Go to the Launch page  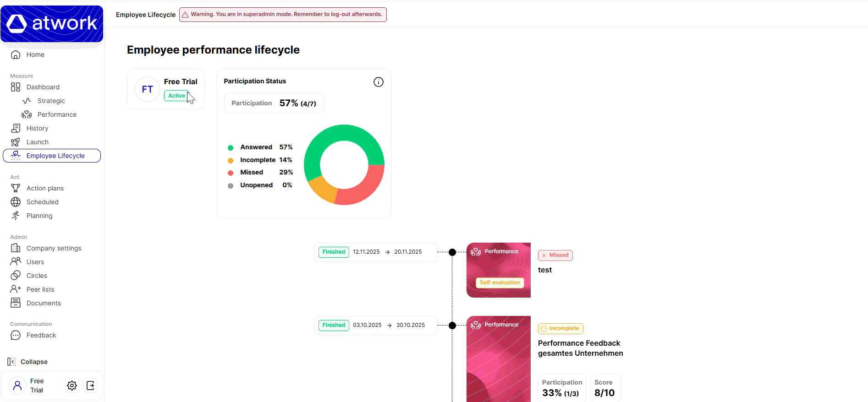click(x=37, y=142)
